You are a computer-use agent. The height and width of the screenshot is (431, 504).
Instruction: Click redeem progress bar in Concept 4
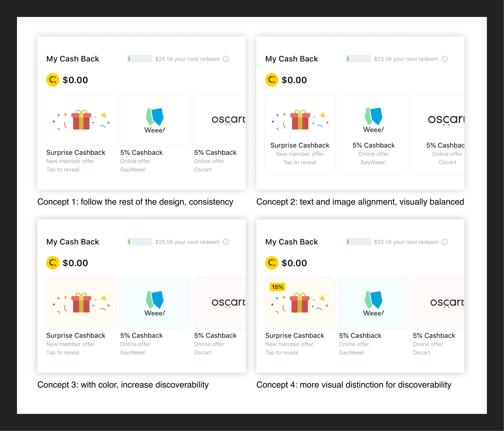358,242
